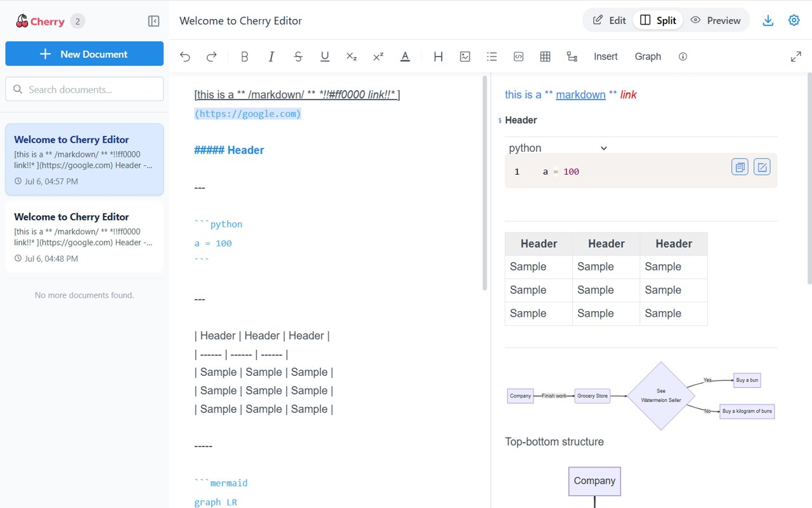Open settings gear
The width and height of the screenshot is (812, 508).
coord(794,20)
